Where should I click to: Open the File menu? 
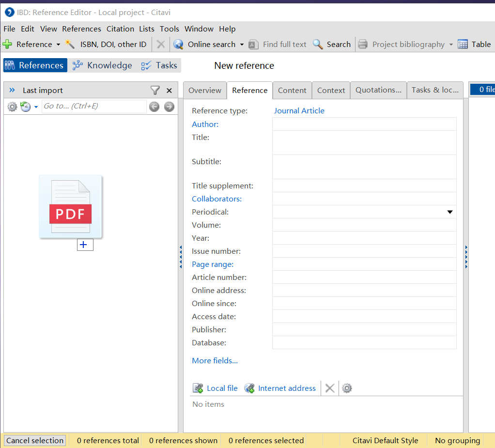(9, 29)
